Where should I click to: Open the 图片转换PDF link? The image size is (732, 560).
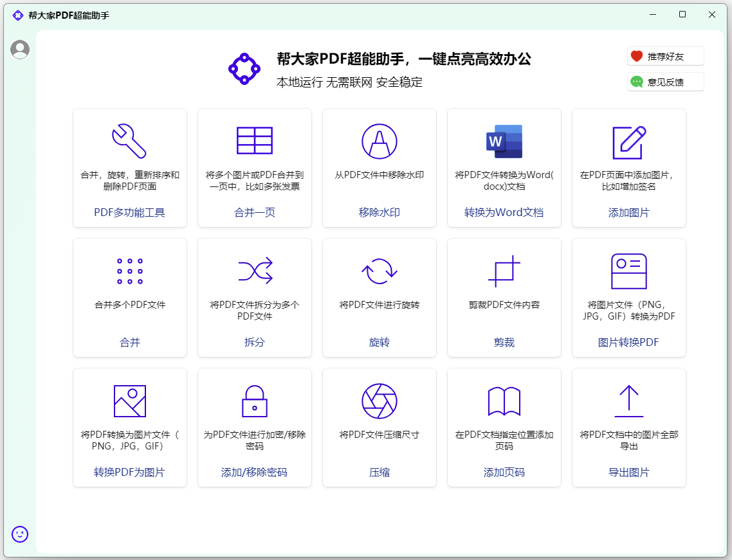[x=628, y=343]
